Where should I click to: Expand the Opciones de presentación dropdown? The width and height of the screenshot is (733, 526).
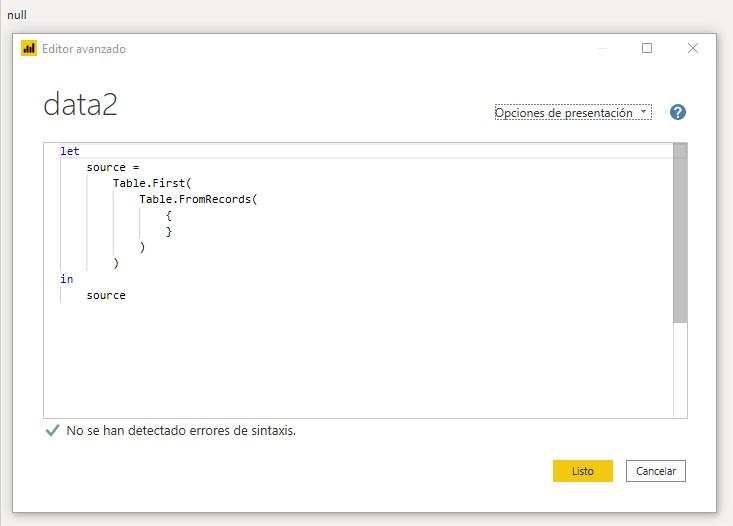pos(573,113)
